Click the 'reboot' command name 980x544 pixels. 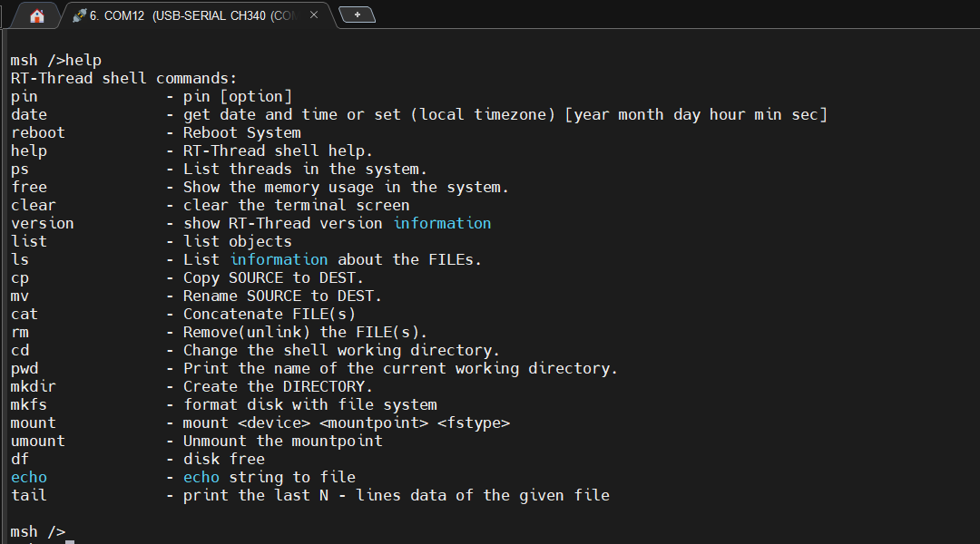[x=37, y=132]
